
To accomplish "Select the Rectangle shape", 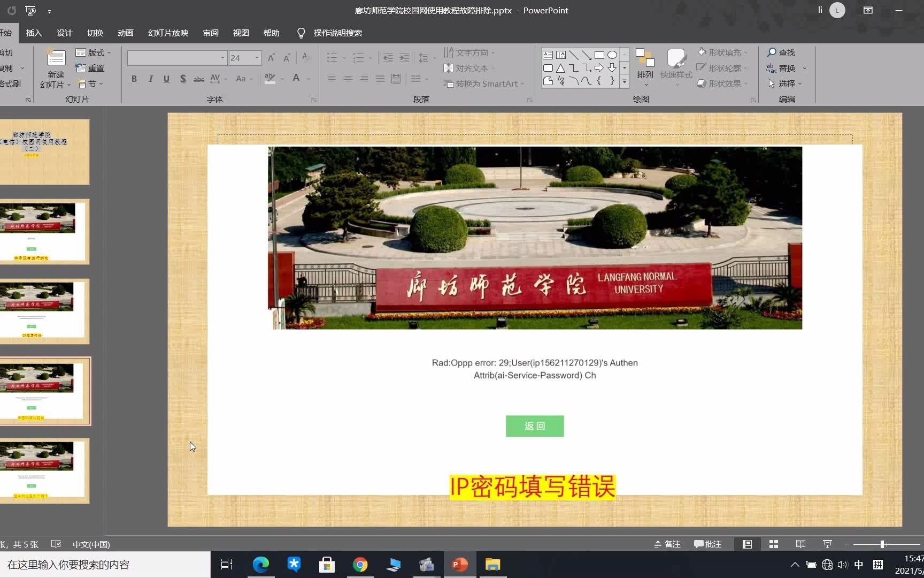I will pyautogui.click(x=599, y=55).
